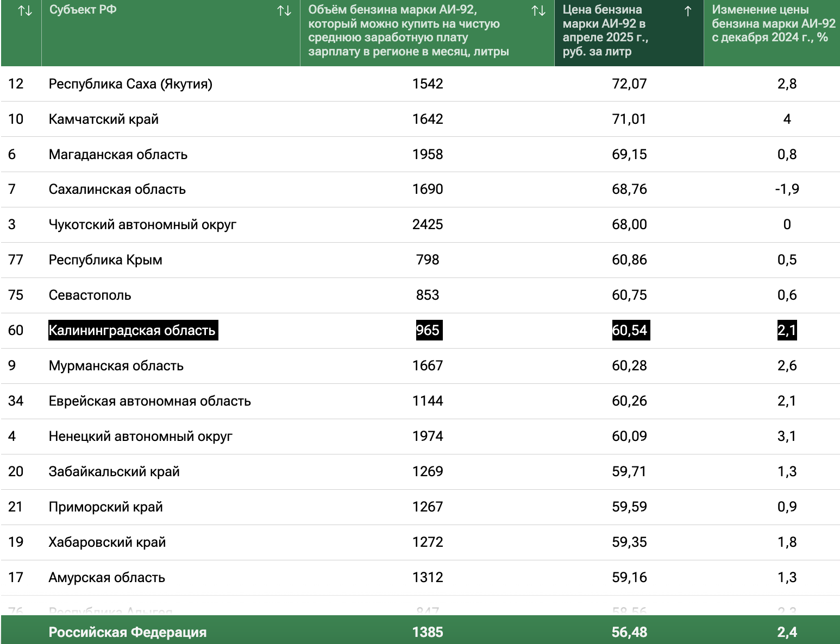Click rank number 77 in Республика Крым row

pyautogui.click(x=16, y=260)
